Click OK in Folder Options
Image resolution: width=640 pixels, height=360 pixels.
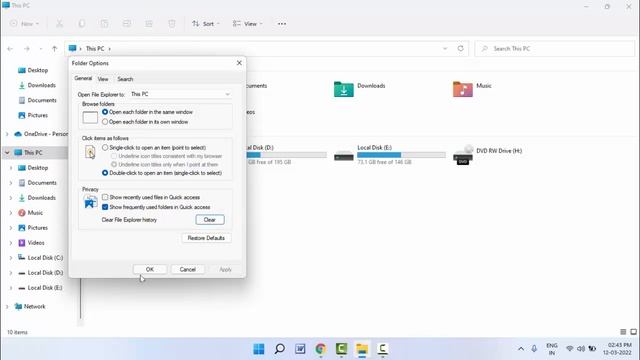pyautogui.click(x=150, y=269)
